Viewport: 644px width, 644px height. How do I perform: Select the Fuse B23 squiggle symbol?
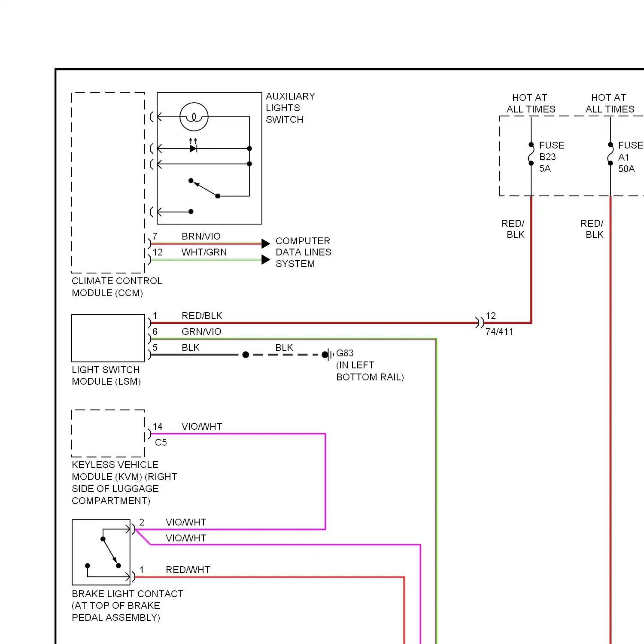click(x=531, y=154)
